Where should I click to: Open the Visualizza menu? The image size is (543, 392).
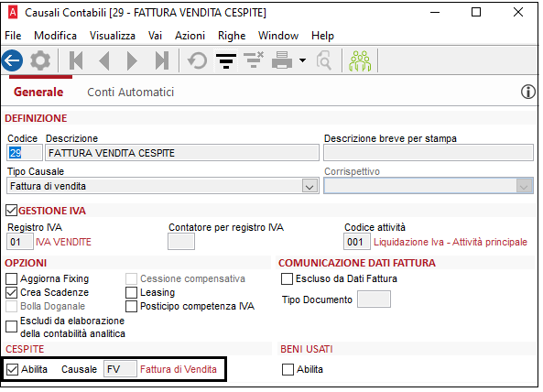tap(113, 36)
